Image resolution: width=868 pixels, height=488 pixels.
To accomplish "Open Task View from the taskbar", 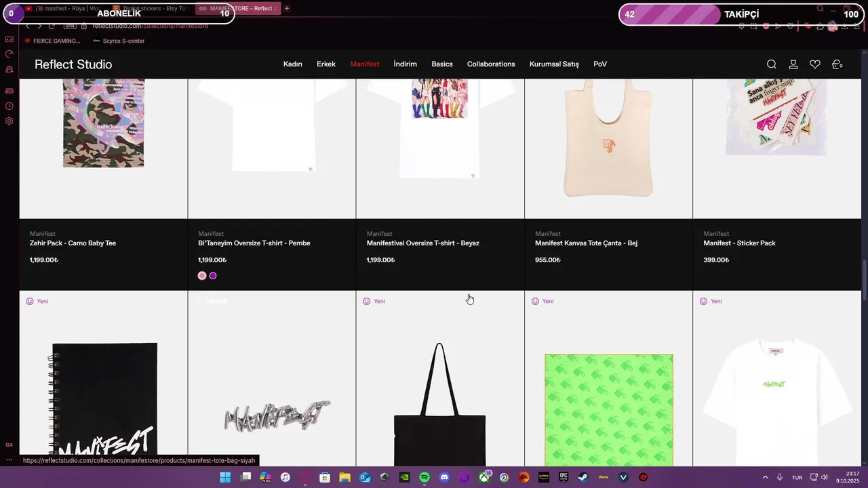I will coord(245,477).
